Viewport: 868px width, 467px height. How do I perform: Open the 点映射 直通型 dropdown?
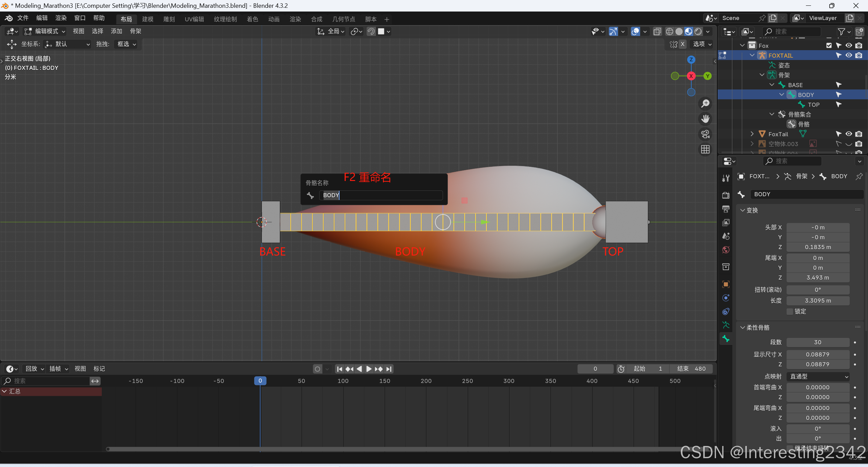click(818, 377)
